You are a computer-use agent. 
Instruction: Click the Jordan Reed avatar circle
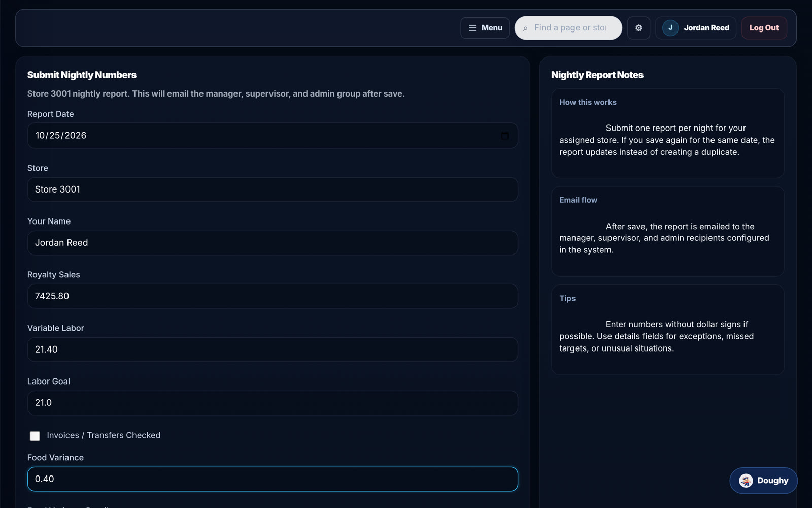[670, 28]
